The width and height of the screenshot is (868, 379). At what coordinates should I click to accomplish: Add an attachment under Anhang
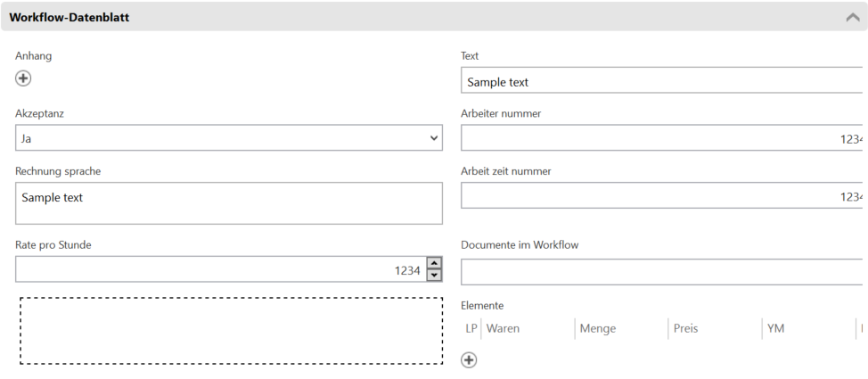click(x=23, y=78)
